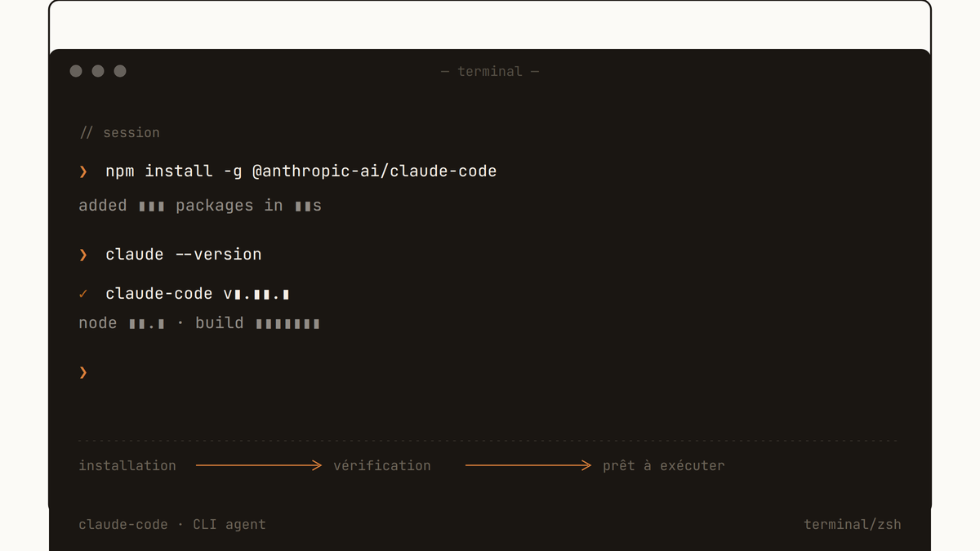The height and width of the screenshot is (551, 980).
Task: Click the "vérification" step label
Action: (x=382, y=465)
